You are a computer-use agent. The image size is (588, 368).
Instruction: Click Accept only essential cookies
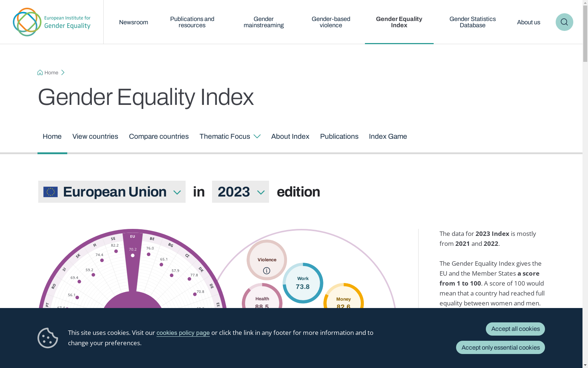click(x=501, y=347)
